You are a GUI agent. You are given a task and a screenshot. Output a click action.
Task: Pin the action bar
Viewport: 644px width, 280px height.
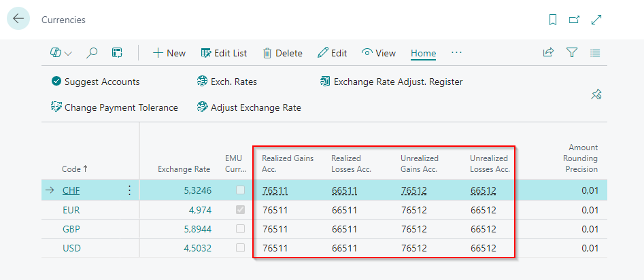click(x=596, y=94)
